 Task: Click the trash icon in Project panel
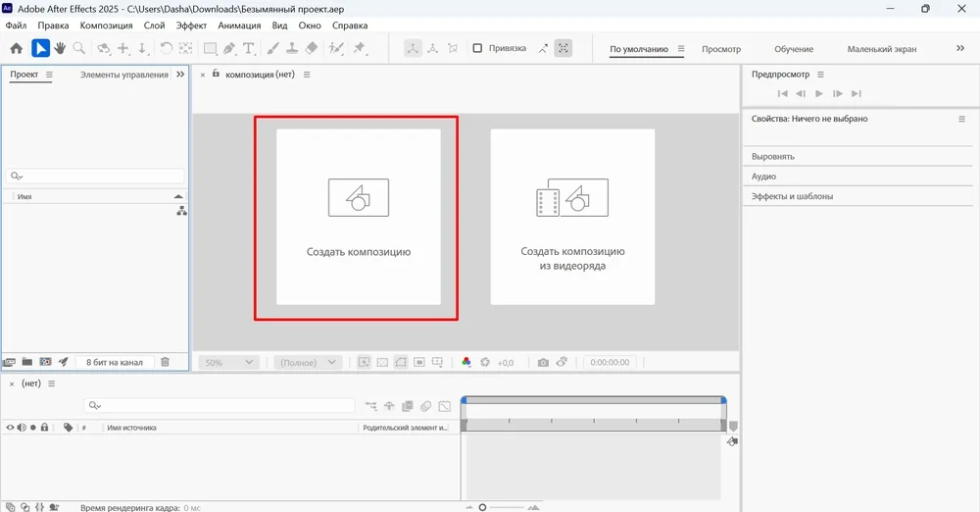pos(165,362)
